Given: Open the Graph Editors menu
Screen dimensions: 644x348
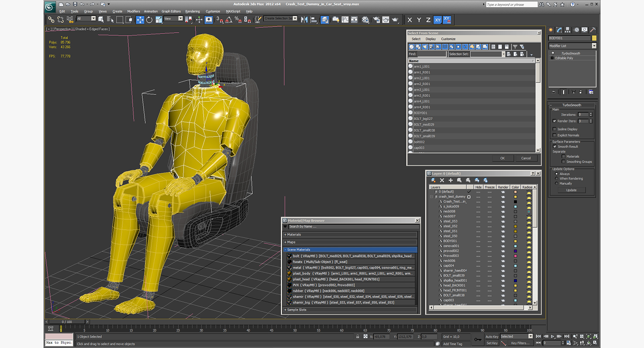Looking at the screenshot, I should (x=171, y=11).
